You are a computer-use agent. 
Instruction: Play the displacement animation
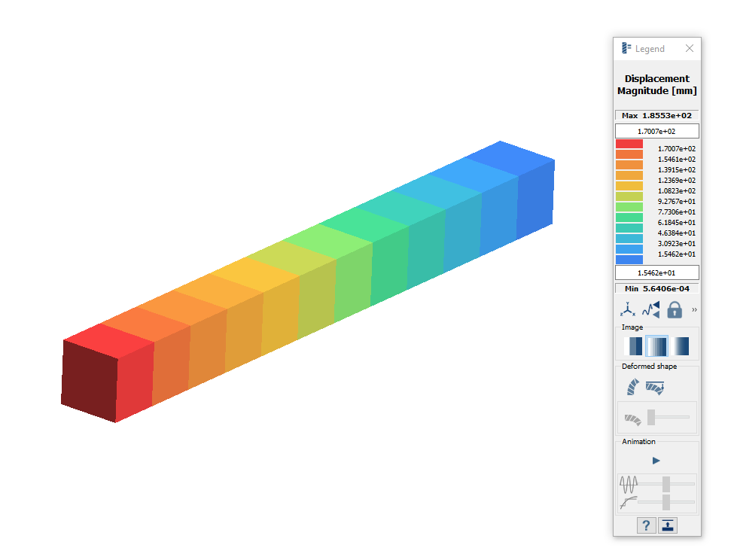pos(656,460)
